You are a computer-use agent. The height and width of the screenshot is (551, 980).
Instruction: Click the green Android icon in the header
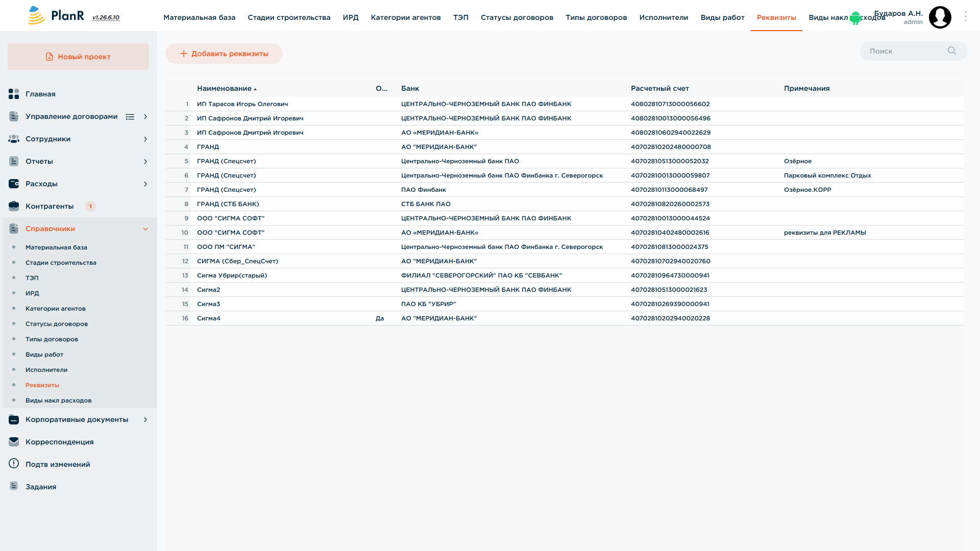coord(855,18)
